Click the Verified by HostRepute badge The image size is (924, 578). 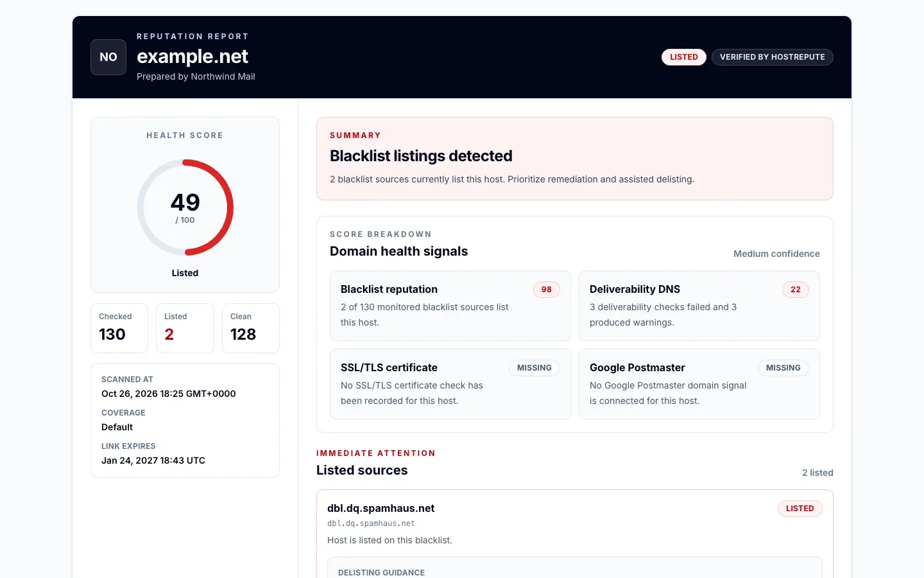click(773, 57)
